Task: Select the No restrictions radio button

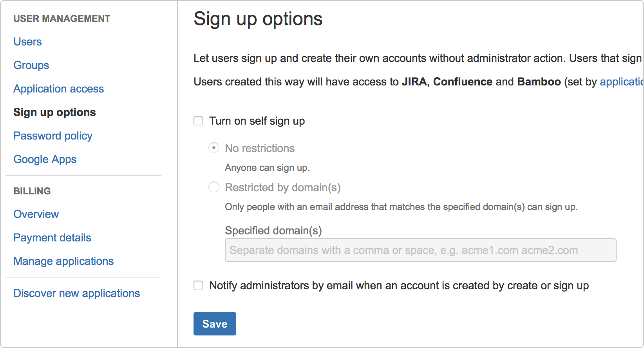Action: 214,148
